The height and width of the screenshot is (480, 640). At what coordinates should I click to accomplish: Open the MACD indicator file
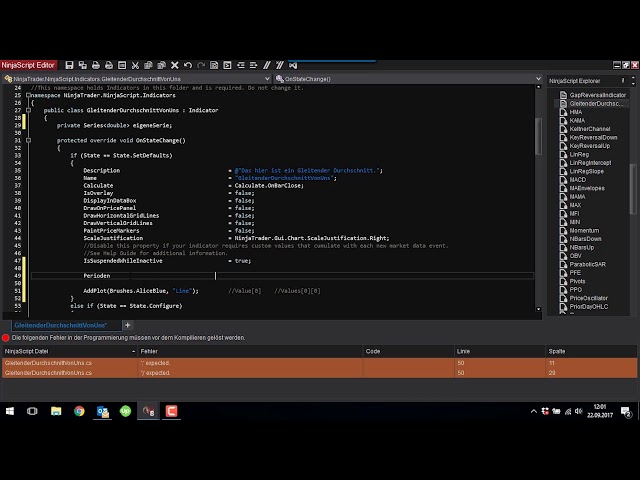coord(578,180)
